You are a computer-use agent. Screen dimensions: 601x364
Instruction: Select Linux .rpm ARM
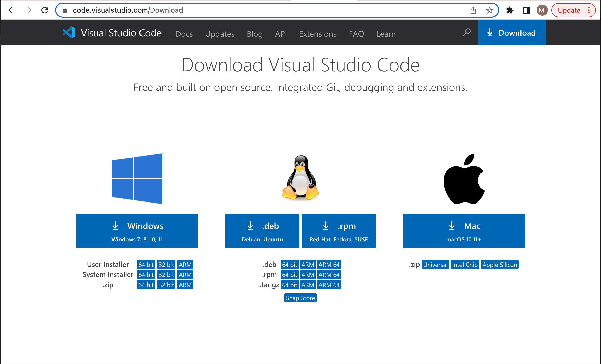[x=308, y=275]
